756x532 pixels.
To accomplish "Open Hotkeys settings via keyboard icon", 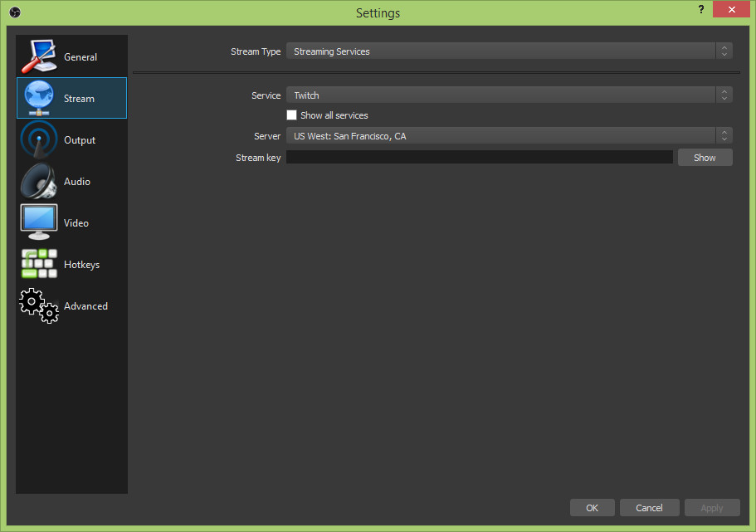I will 39,264.
